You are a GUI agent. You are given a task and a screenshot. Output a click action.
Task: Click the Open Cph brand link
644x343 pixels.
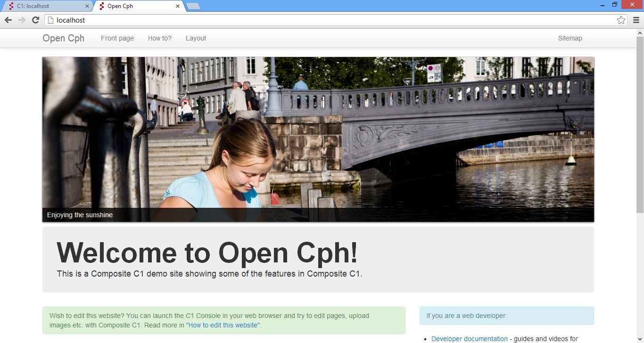(63, 38)
